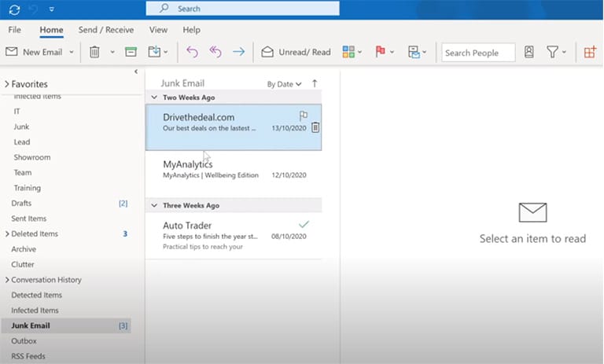Click the Categorize colored squares icon
Image resolution: width=604 pixels, height=364 pixels.
(x=348, y=52)
